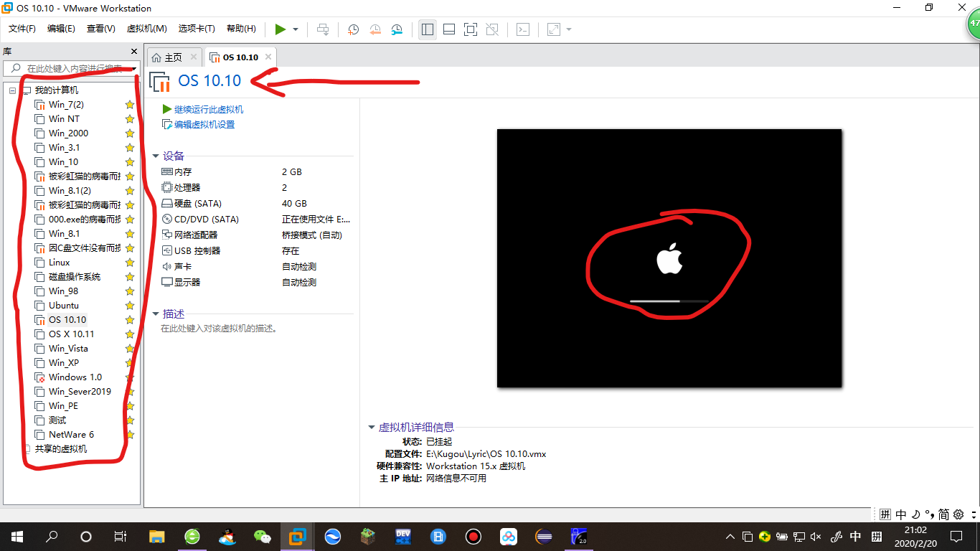Screen dimensions: 980x551
Task: Open the dropdown beside the power button
Action: click(294, 29)
